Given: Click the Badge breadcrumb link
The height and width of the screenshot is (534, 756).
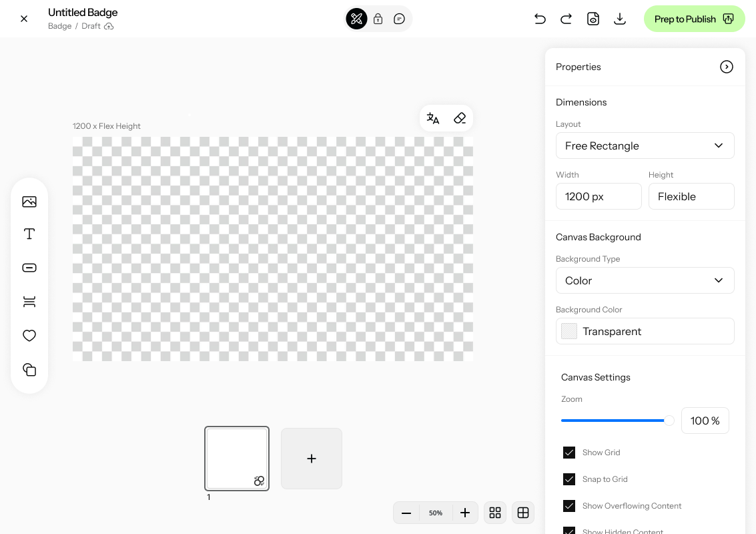Looking at the screenshot, I should click(x=60, y=26).
